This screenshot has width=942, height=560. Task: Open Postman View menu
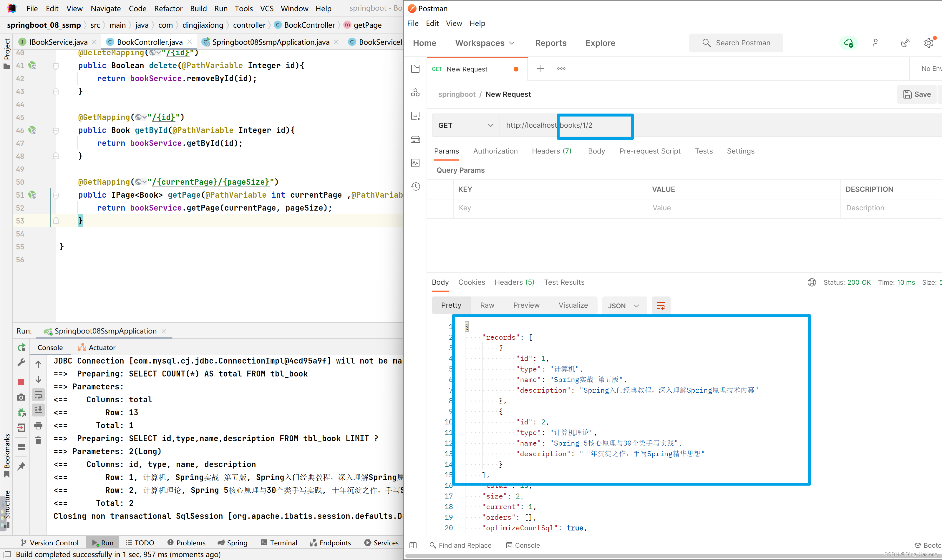click(454, 24)
